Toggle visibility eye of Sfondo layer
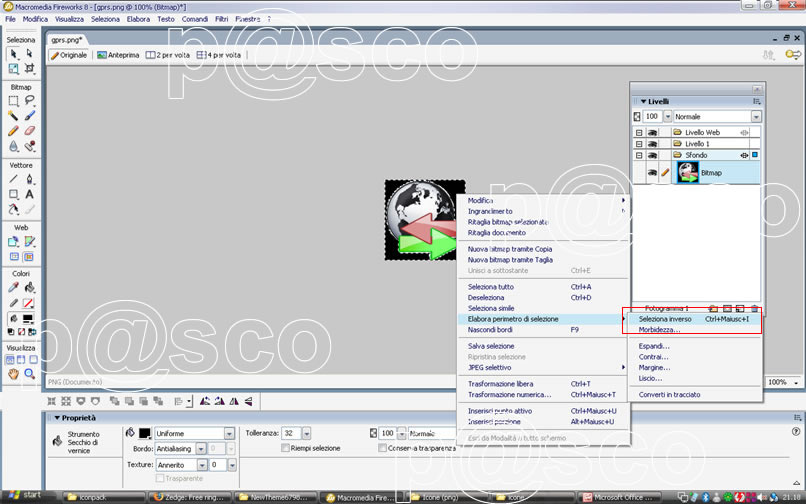This screenshot has height=504, width=806. (652, 155)
